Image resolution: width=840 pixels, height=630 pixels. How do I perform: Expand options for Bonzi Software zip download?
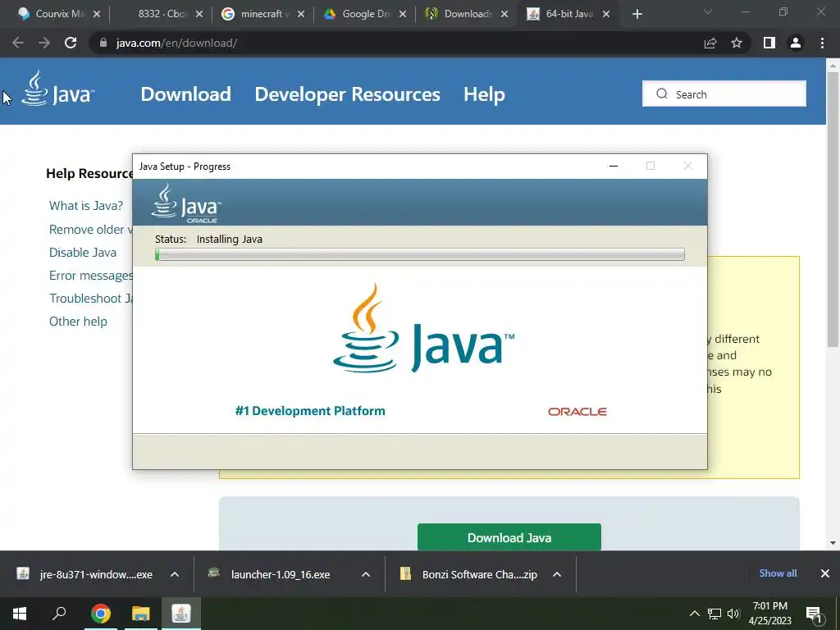557,574
